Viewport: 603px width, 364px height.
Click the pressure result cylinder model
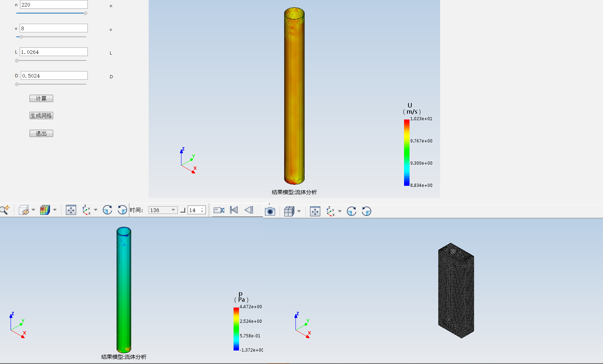click(124, 290)
